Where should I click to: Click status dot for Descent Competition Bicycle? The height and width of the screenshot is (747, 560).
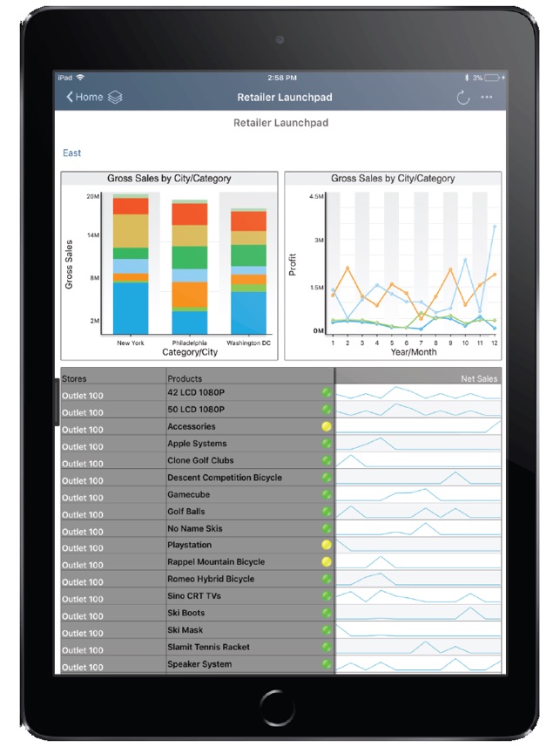(327, 478)
